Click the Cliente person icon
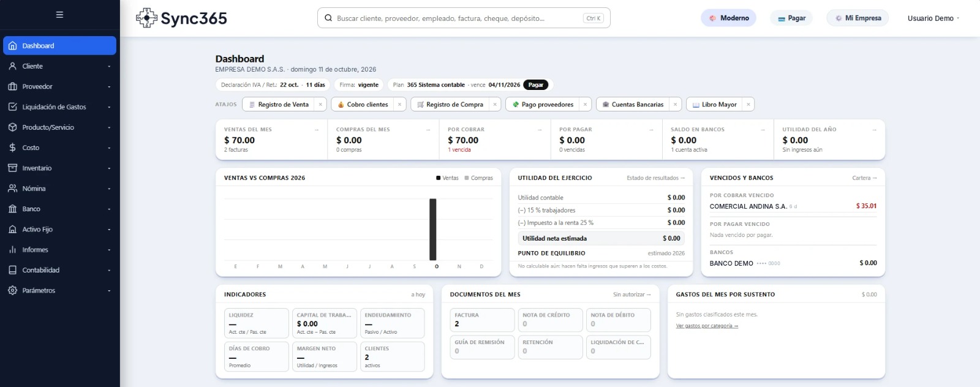Image resolution: width=980 pixels, height=387 pixels. click(x=12, y=66)
